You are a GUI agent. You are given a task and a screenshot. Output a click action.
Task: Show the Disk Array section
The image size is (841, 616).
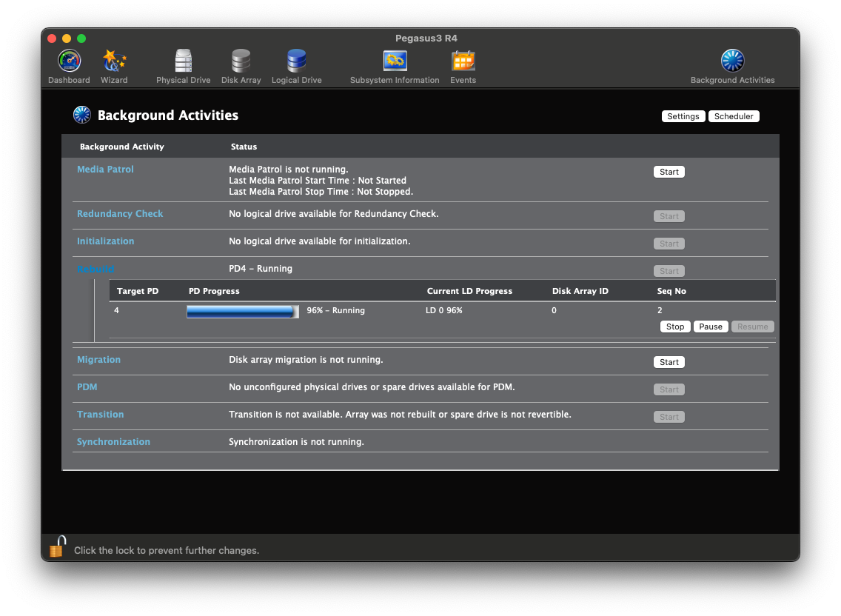[x=241, y=61]
